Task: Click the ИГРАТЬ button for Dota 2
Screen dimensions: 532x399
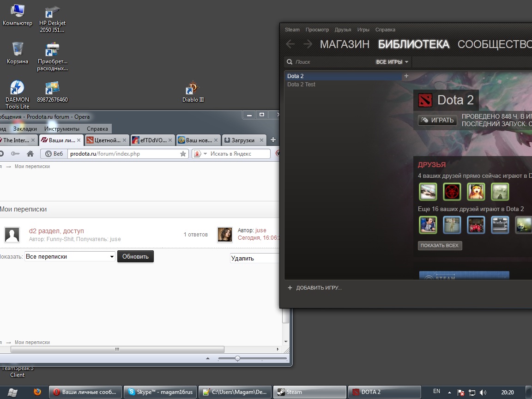Action: pos(437,120)
